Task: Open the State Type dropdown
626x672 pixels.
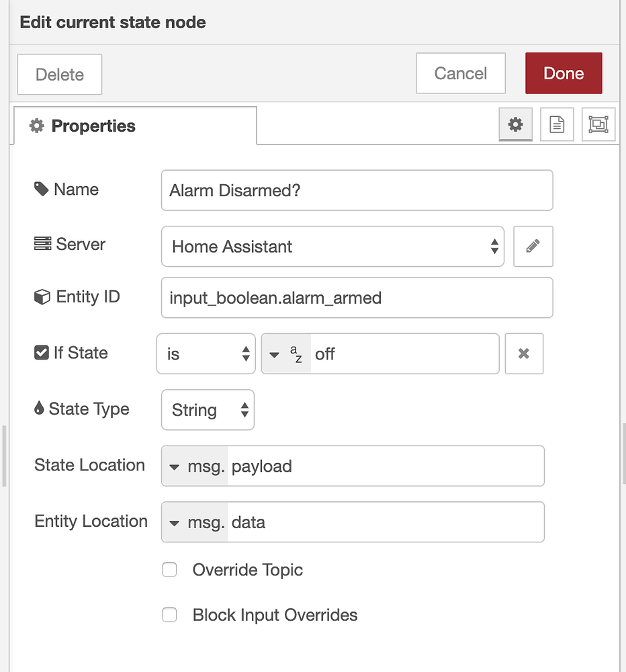Action: [x=208, y=409]
